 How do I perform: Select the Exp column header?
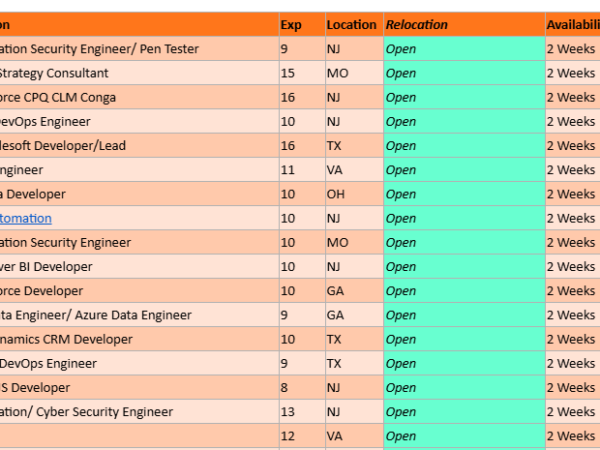(302, 24)
